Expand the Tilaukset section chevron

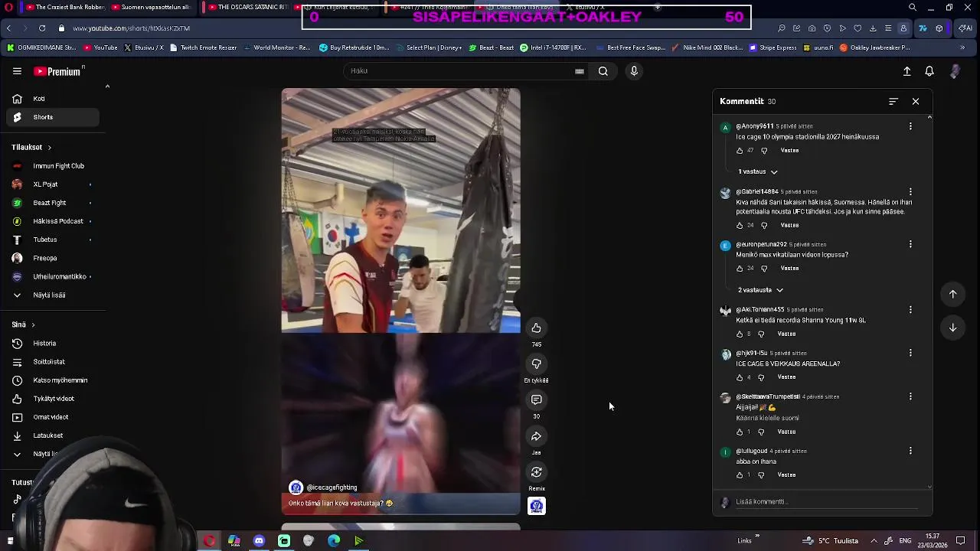pos(49,148)
